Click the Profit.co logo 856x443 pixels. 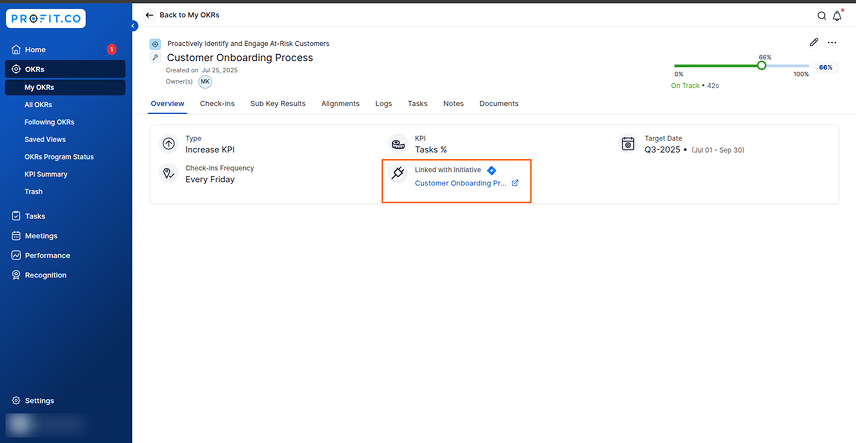45,19
